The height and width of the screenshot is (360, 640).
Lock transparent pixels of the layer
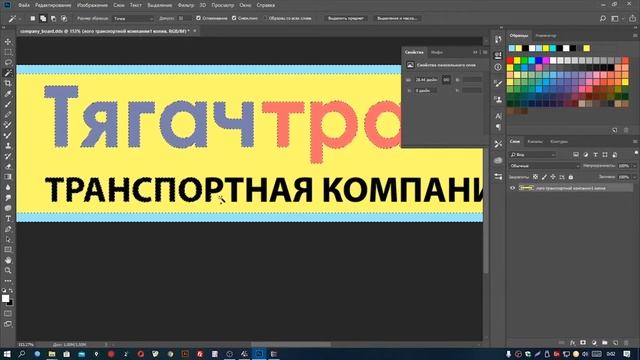point(536,177)
